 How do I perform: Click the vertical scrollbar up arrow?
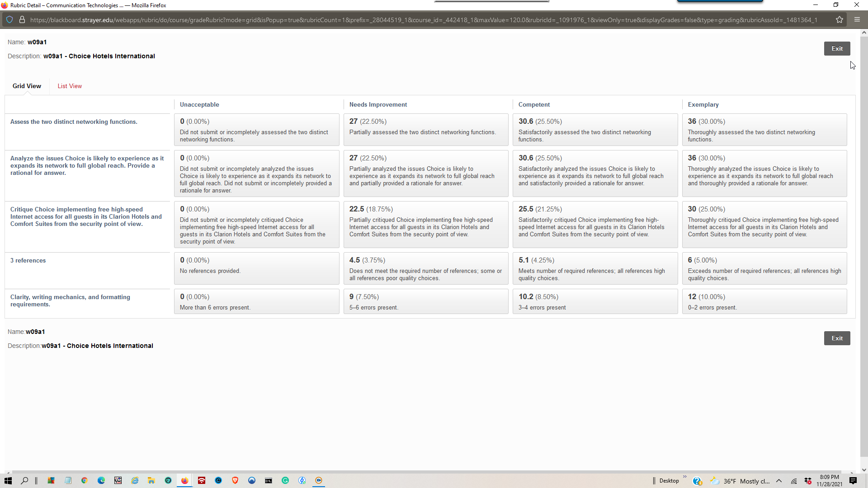tap(864, 33)
